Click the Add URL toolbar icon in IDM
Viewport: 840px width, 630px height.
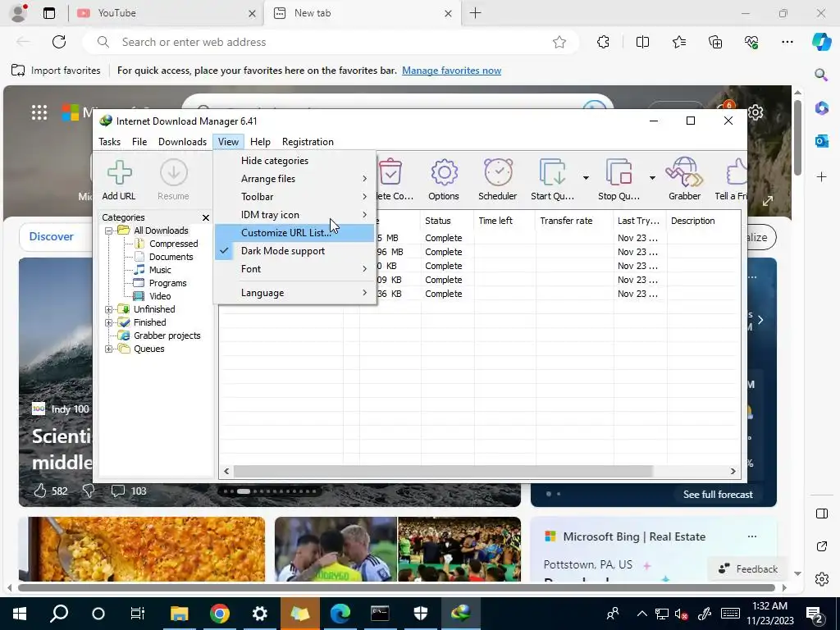pos(119,180)
